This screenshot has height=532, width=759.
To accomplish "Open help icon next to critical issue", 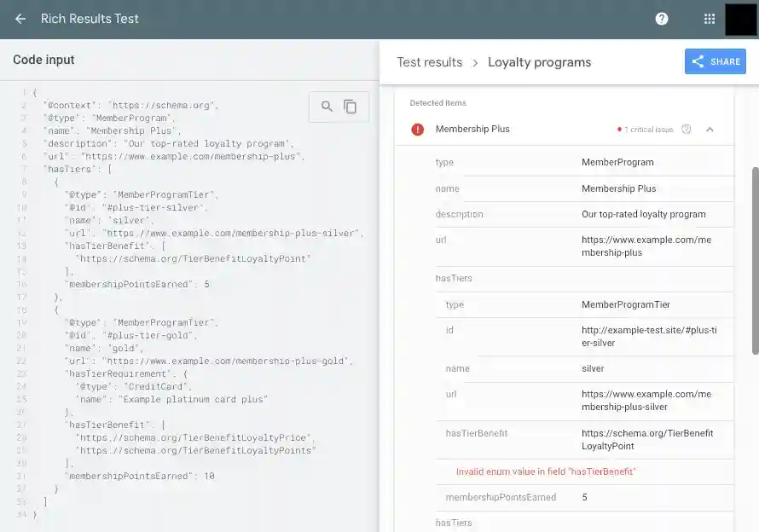I will (687, 130).
